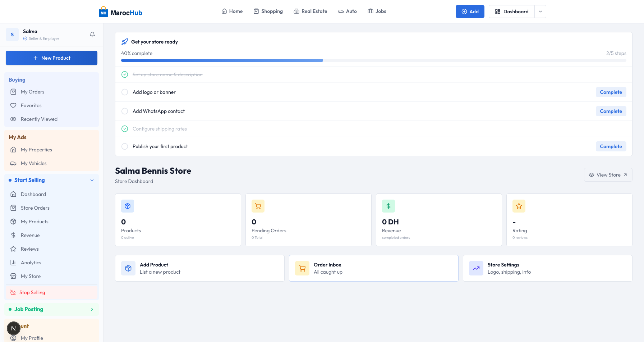This screenshot has height=342, width=644.
Task: Open the dropdown next to Dashboard button
Action: point(540,11)
